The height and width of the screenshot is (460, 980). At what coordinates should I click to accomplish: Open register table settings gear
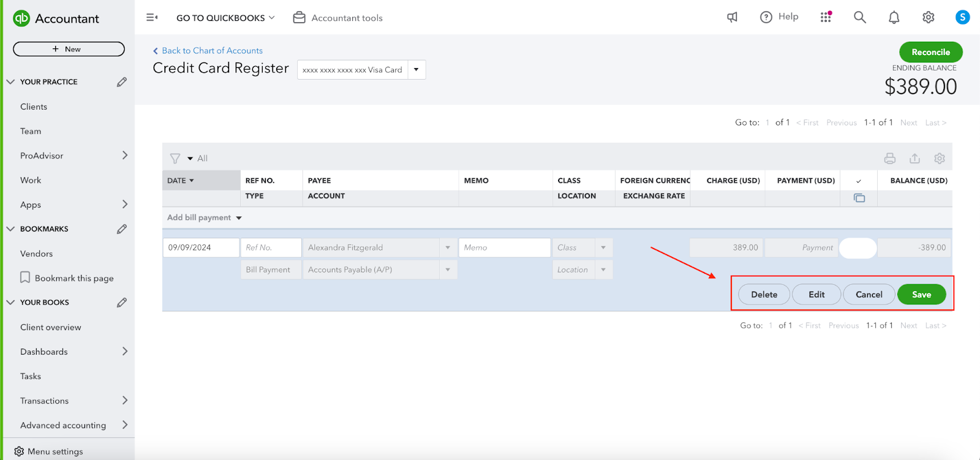coord(940,159)
